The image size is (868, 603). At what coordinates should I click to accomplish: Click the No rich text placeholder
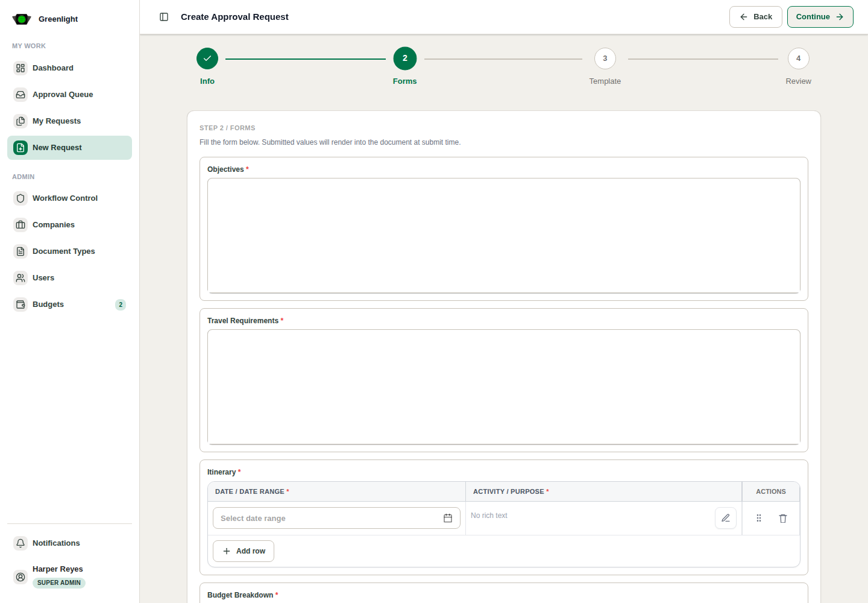pyautogui.click(x=489, y=516)
